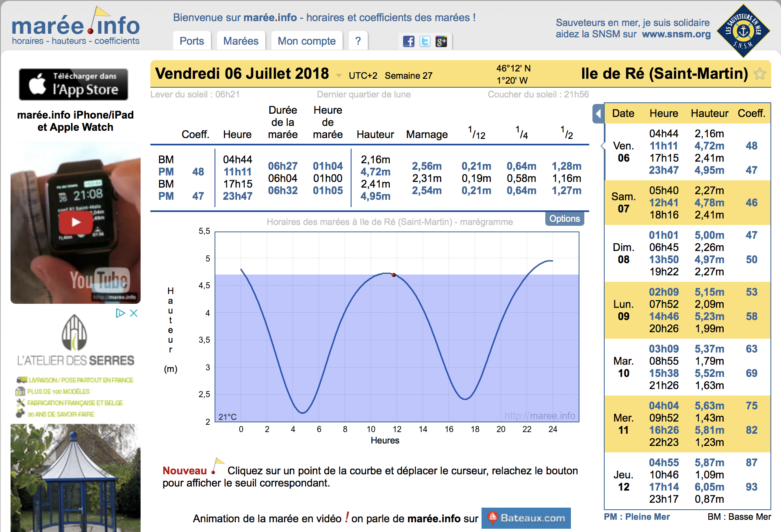Image resolution: width=781 pixels, height=532 pixels.
Task: Click the 06h27 tide duration value
Action: 283,166
